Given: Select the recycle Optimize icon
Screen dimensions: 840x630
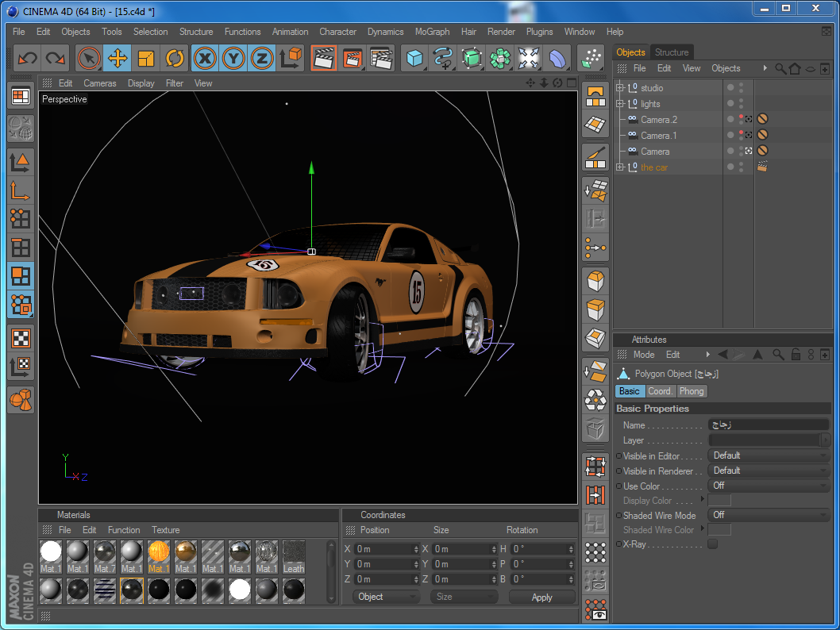Looking at the screenshot, I should point(595,400).
